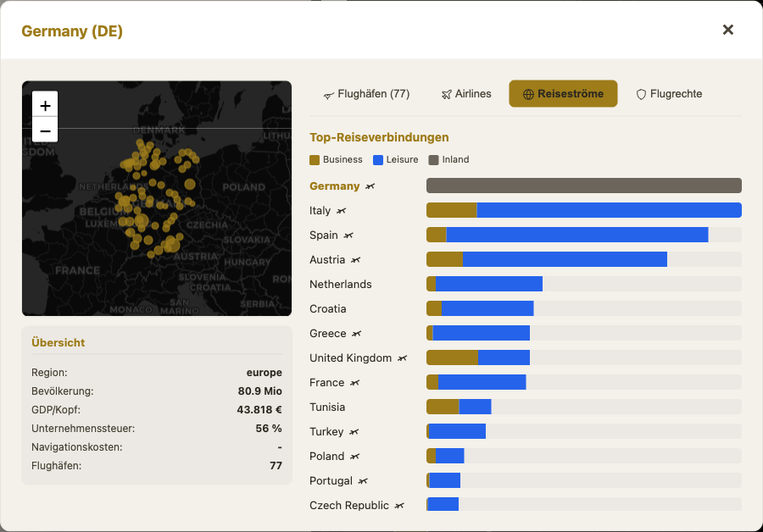Click the large airport marker near Berlin
Screen dimensions: 763x532
click(190, 185)
